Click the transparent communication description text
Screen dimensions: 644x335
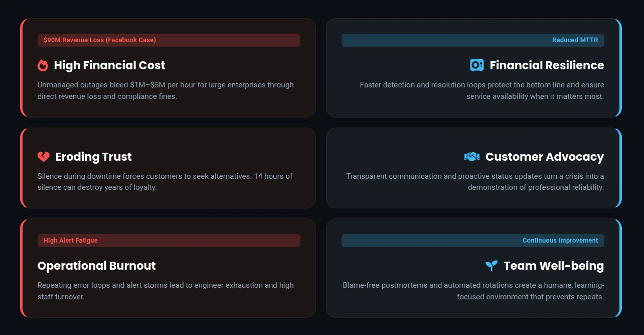point(475,182)
